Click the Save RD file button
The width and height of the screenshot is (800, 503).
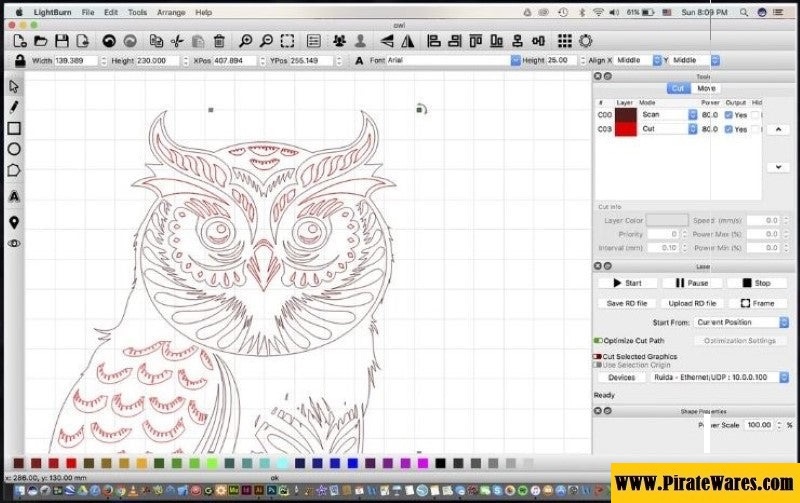(x=627, y=303)
